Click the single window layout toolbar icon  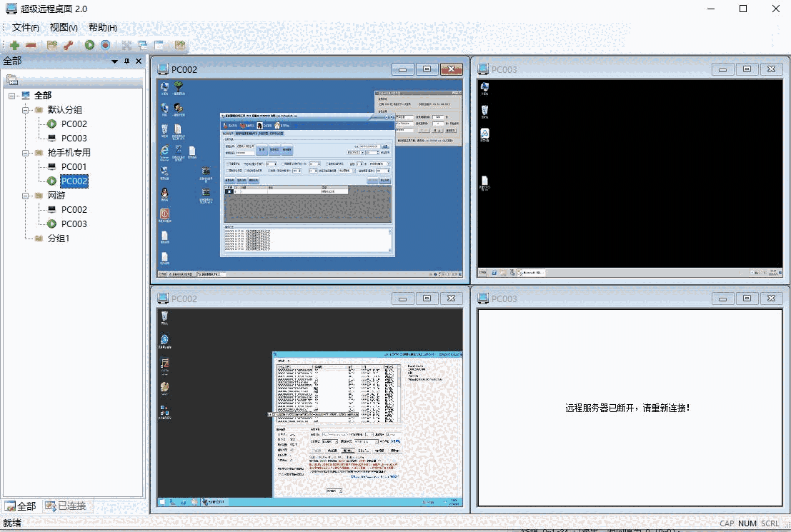[159, 46]
